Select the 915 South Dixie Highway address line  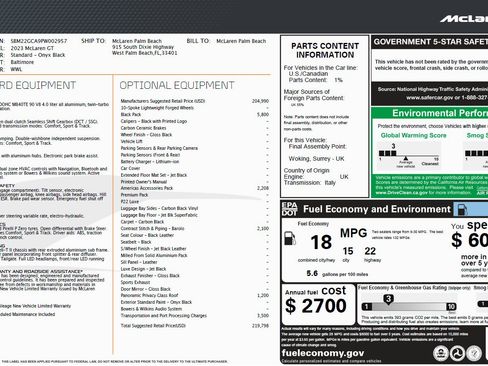(143, 47)
